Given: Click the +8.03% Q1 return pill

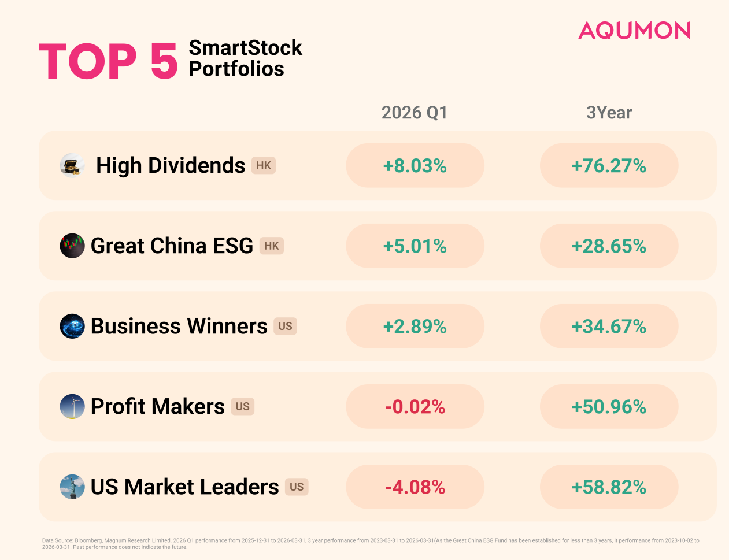Looking at the screenshot, I should point(415,166).
